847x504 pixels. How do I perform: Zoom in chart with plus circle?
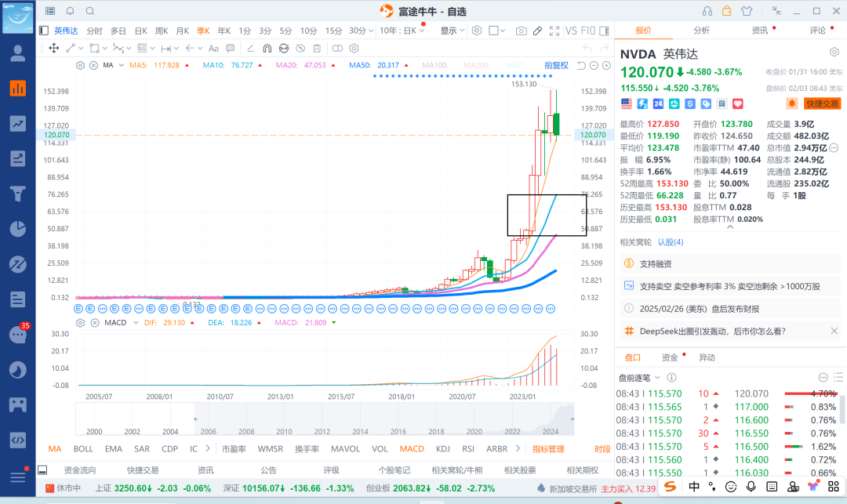[x=606, y=65]
